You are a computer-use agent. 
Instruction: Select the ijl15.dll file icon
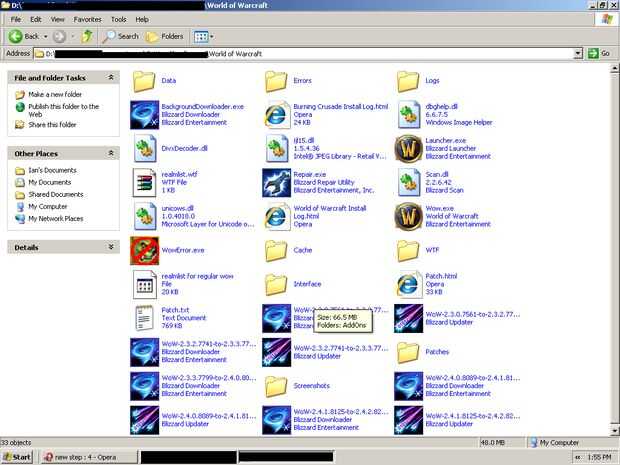point(276,148)
